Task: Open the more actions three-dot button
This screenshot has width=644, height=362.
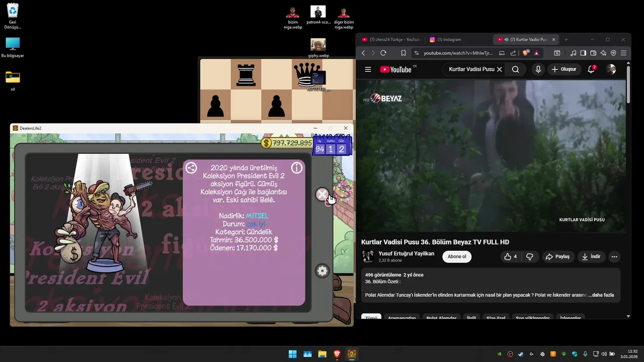Action: point(614,256)
